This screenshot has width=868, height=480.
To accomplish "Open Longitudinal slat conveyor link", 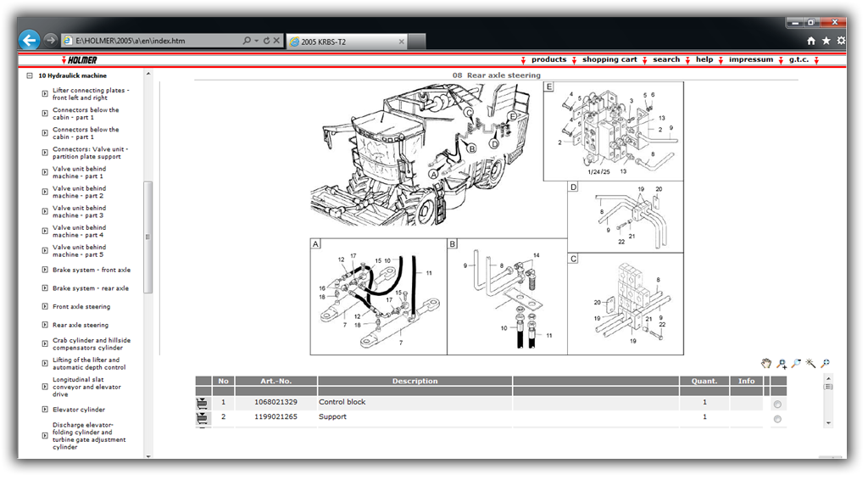I will pyautogui.click(x=87, y=387).
